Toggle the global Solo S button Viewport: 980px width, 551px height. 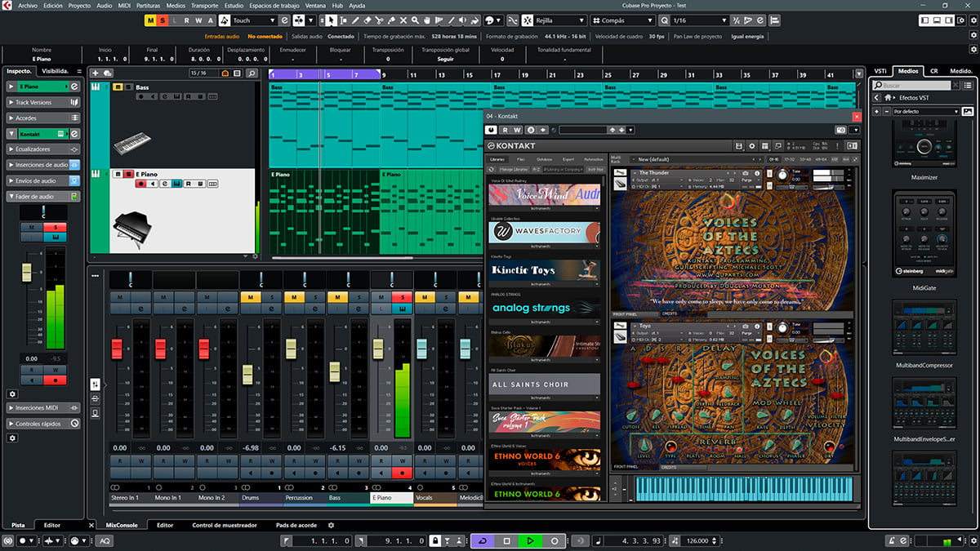[163, 20]
